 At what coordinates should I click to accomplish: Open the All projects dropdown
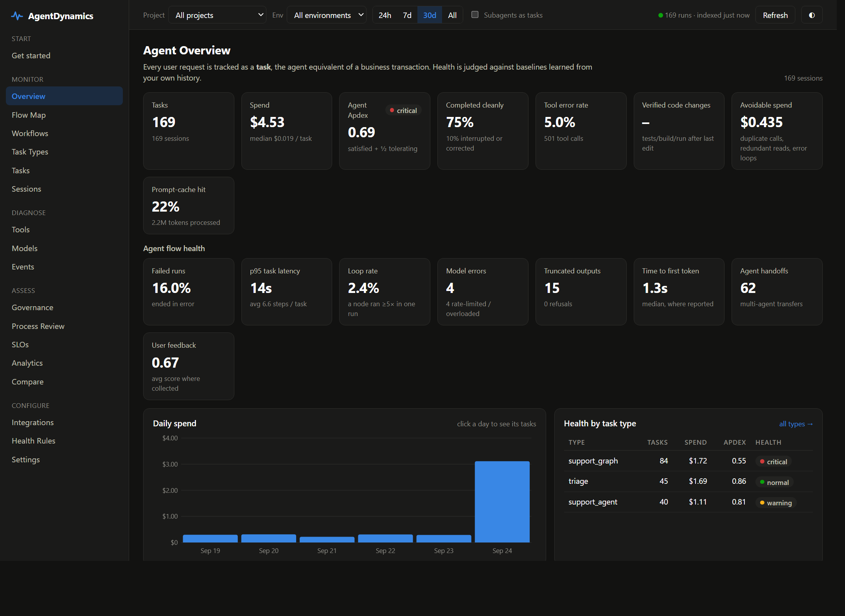[x=218, y=15]
